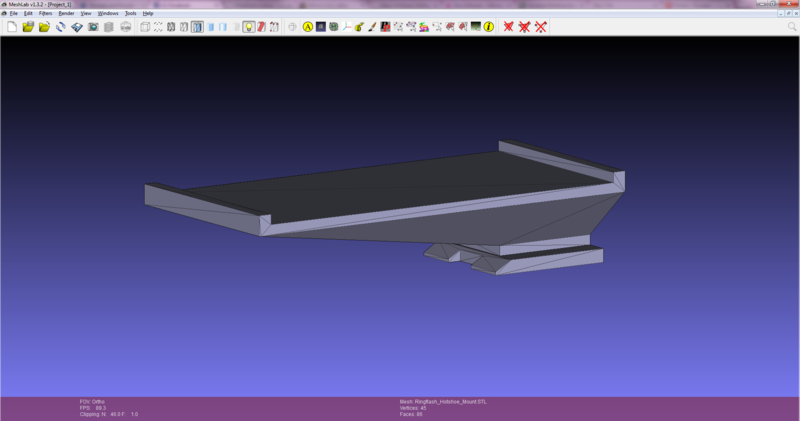Toggle the light bulb lighting button
This screenshot has height=421, width=800.
[248, 27]
